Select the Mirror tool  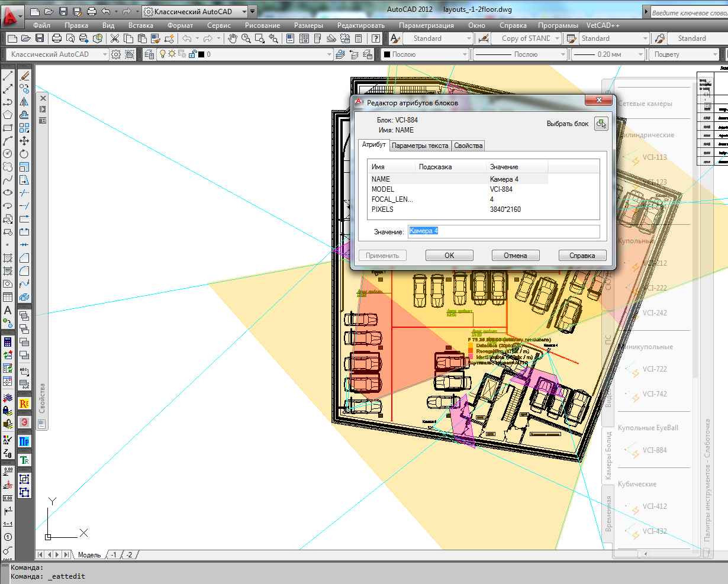(x=24, y=102)
